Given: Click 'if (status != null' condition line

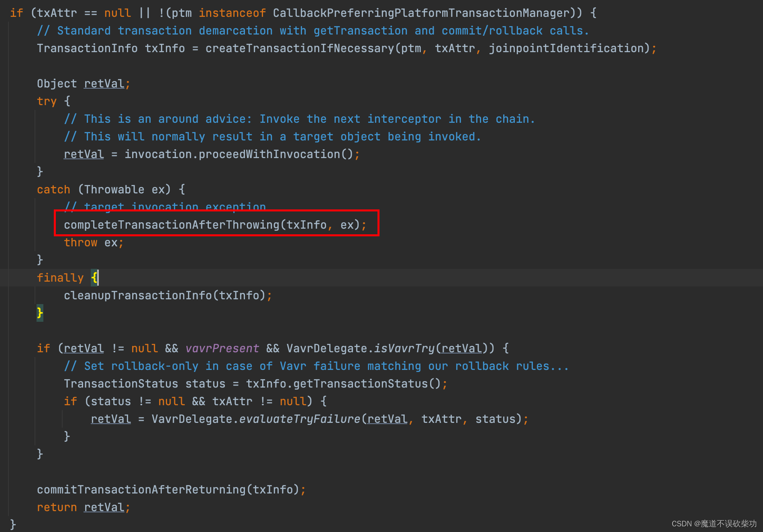Looking at the screenshot, I should click(195, 402).
